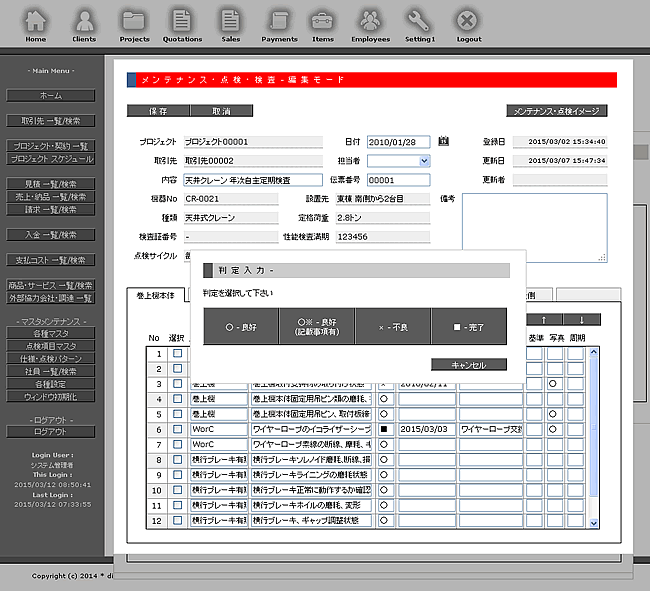Click ログアウト in the sidebar
This screenshot has width=650, height=591.
51,432
